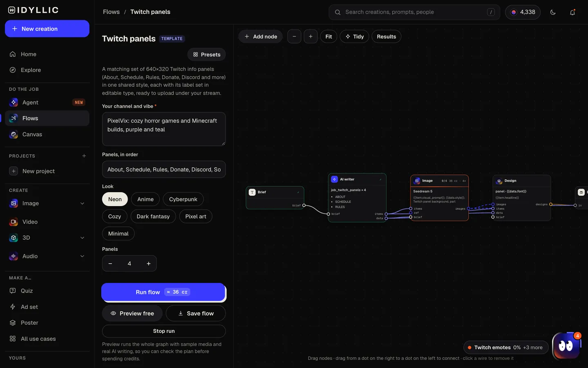Screen dimensions: 588x368
Task: Open the Twitch emotes progress pill
Action: (x=506, y=348)
